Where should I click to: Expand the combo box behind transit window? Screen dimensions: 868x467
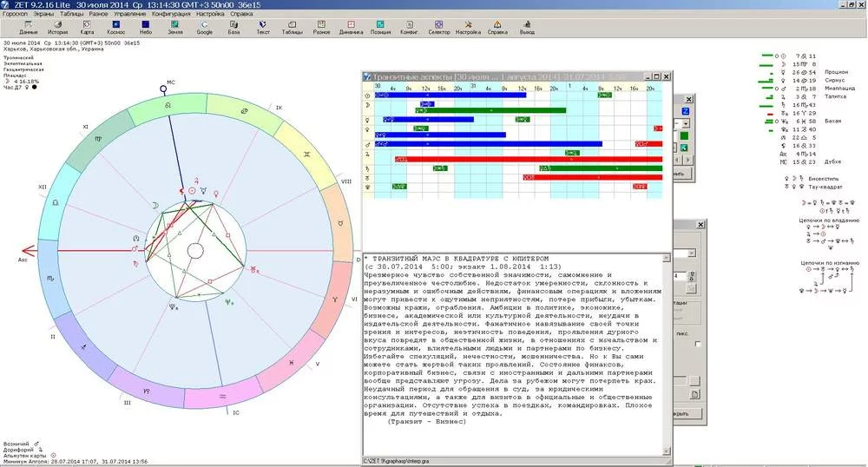(686, 124)
